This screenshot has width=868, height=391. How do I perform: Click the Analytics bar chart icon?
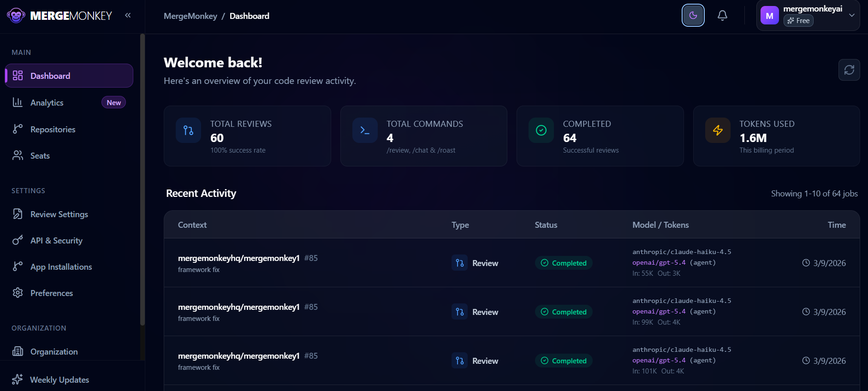[x=18, y=102]
